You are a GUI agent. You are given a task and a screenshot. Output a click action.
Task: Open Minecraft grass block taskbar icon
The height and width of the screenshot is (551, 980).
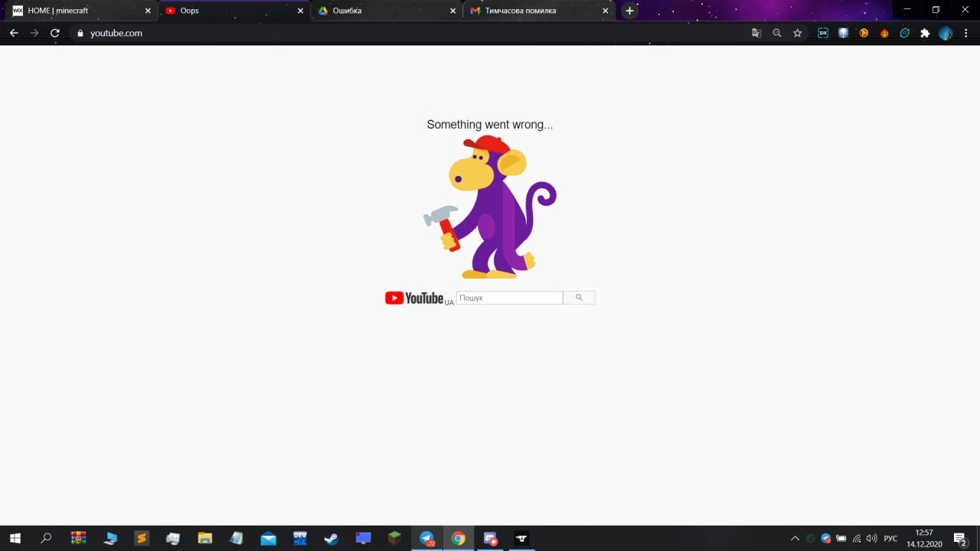[x=394, y=539]
